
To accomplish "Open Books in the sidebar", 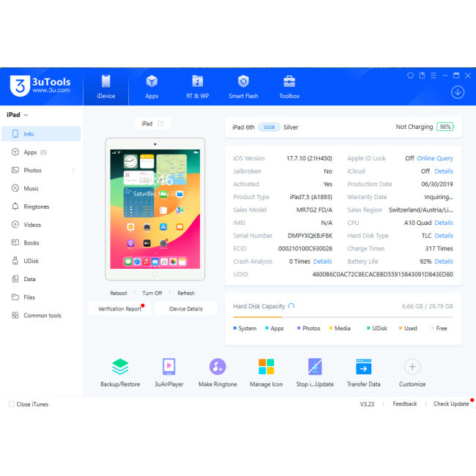I will [41, 243].
